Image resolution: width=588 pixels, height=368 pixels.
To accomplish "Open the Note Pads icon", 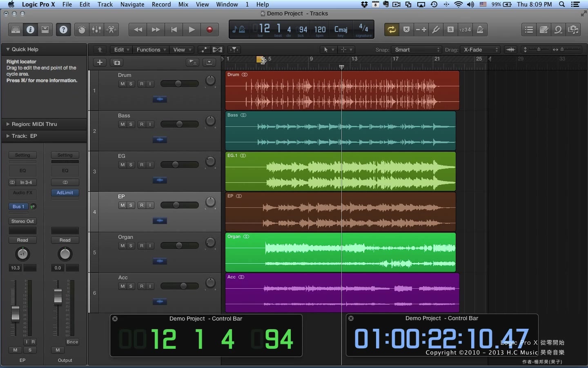I will (x=544, y=29).
